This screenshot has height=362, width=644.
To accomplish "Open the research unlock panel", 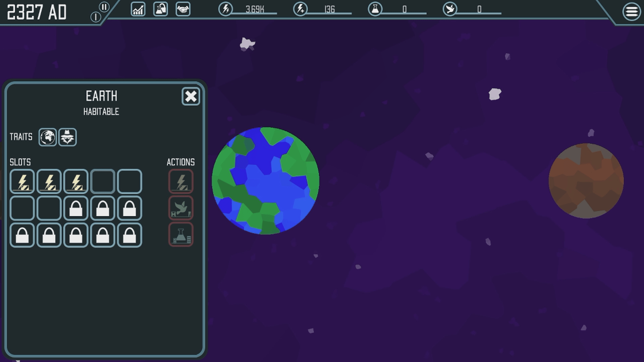I will [x=160, y=9].
